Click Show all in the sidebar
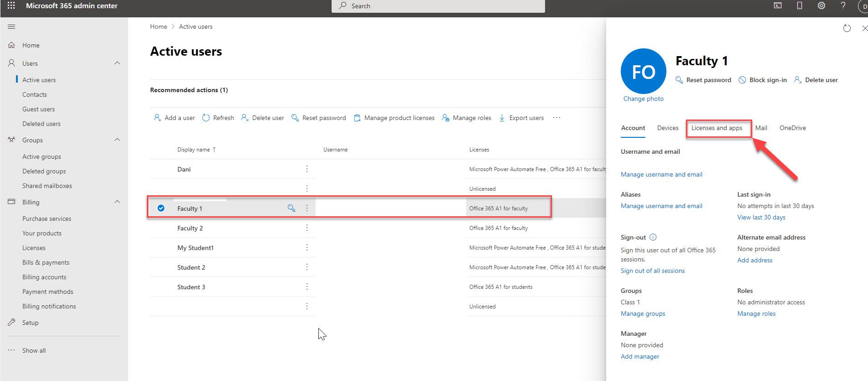Viewport: 868px width, 381px height. coord(34,350)
